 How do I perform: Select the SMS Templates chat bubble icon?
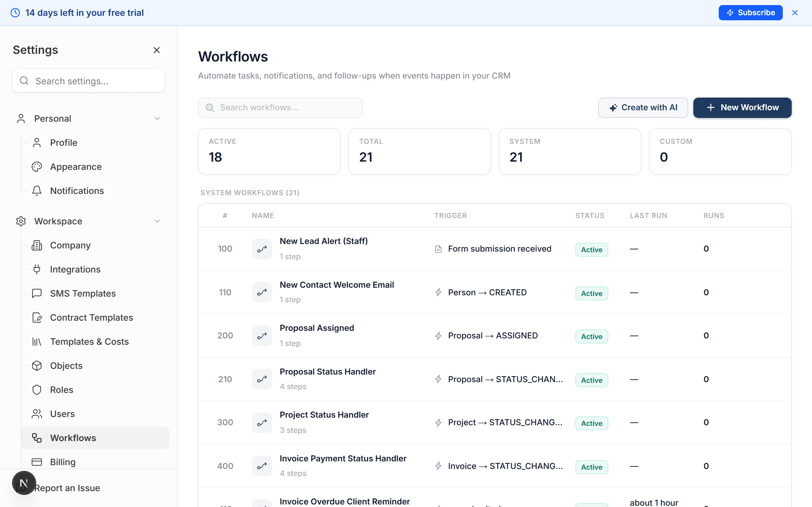37,293
